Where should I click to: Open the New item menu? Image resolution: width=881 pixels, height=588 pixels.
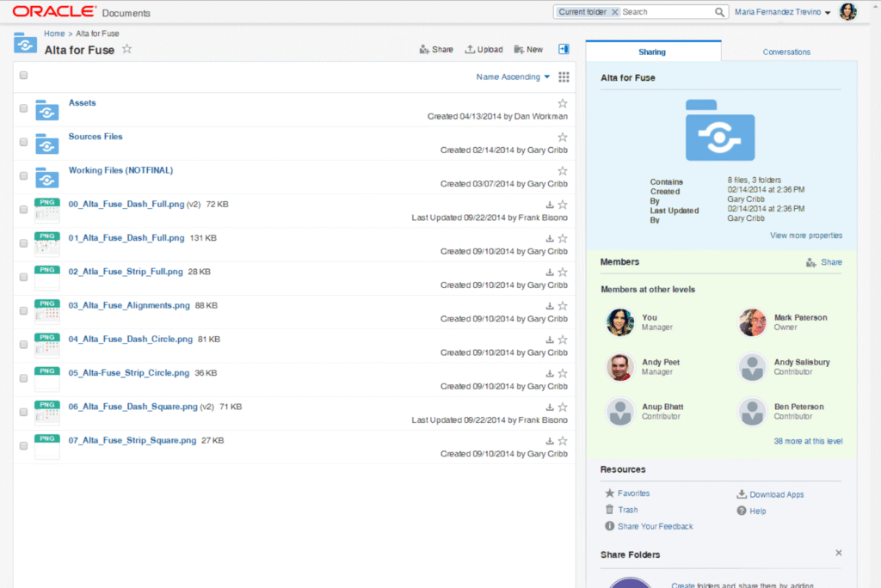click(x=528, y=49)
